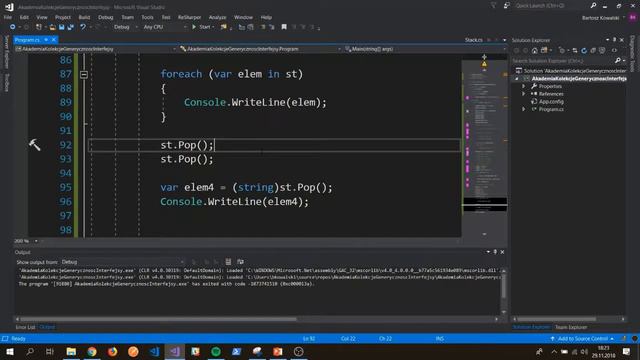Click Sync with Active Document arrows icon
Viewport: 640px width, 360px height.
(x=575, y=51)
